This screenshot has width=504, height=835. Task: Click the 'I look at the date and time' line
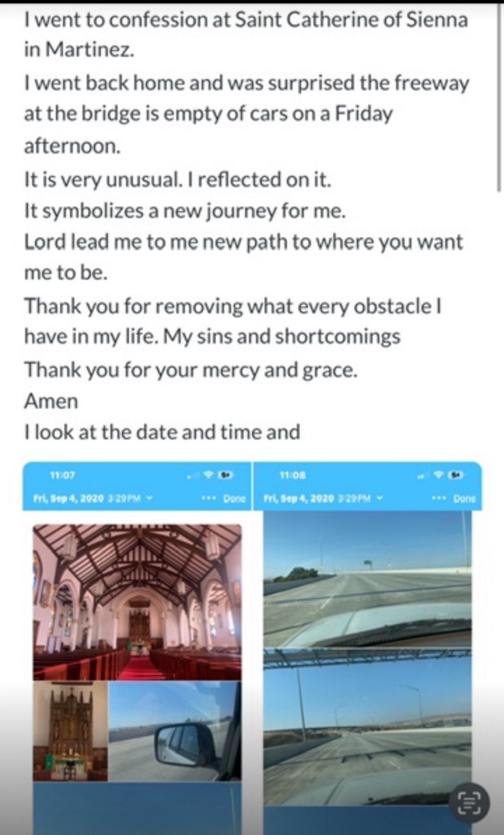click(x=162, y=433)
